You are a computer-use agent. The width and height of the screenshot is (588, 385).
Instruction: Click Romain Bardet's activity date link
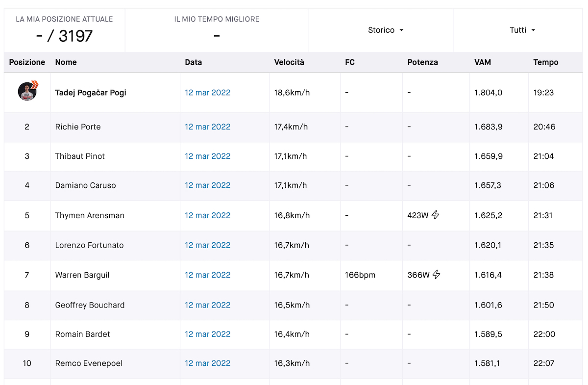(207, 334)
